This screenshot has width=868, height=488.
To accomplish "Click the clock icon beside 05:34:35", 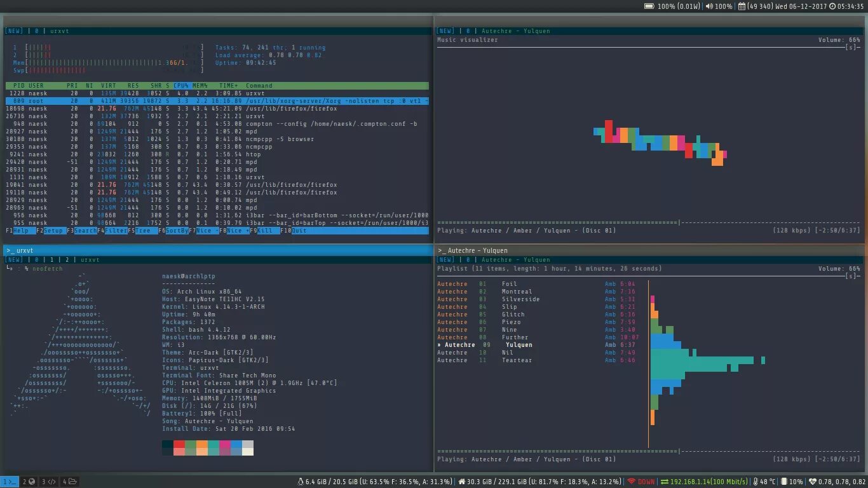I will [833, 6].
